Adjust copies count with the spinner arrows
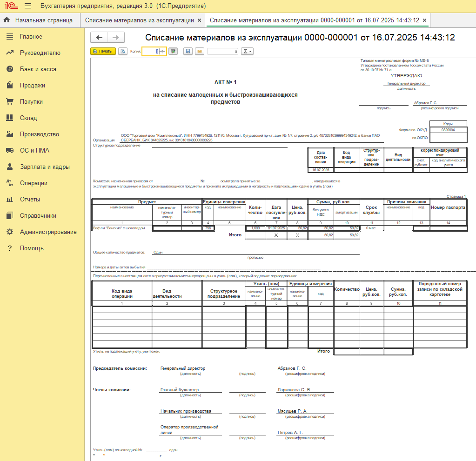 (x=162, y=51)
